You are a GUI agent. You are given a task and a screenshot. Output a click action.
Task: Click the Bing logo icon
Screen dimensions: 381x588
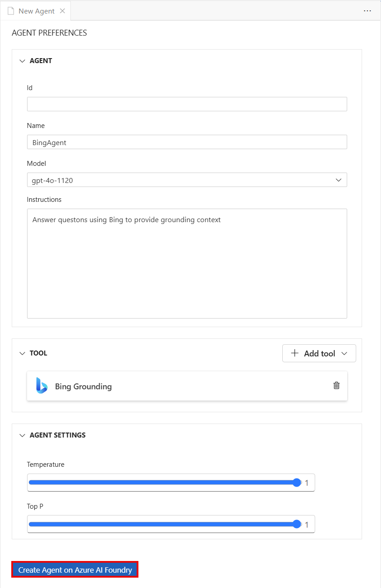[x=41, y=386]
